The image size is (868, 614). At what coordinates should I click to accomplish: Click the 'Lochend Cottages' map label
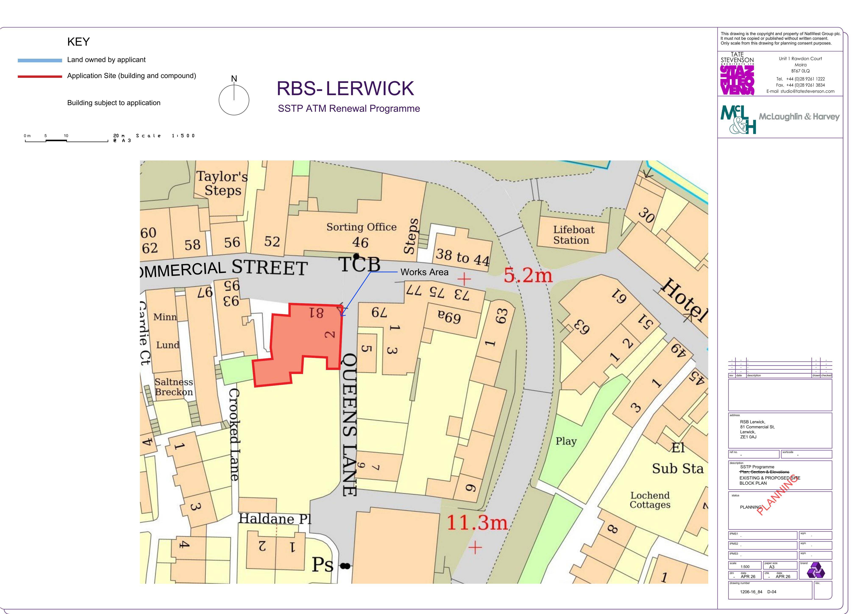pos(650,500)
